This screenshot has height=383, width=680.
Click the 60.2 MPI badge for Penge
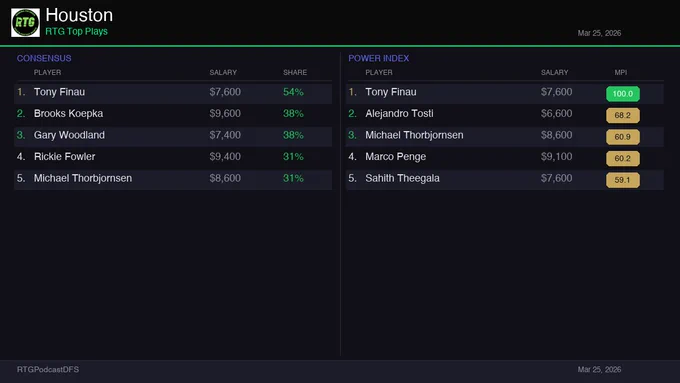pos(622,158)
